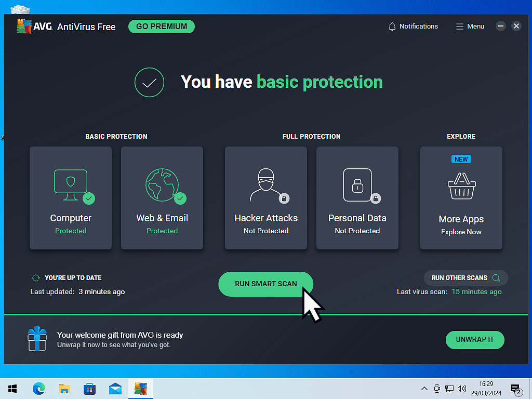Click the Hacker Attacks masked figure icon
The width and height of the screenshot is (532, 399).
tap(265, 185)
